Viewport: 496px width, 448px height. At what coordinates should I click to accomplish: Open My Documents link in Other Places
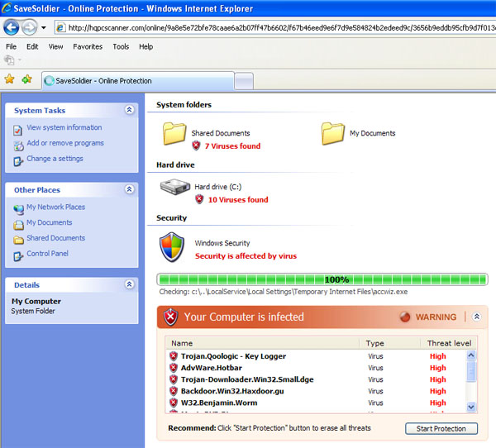(x=50, y=222)
